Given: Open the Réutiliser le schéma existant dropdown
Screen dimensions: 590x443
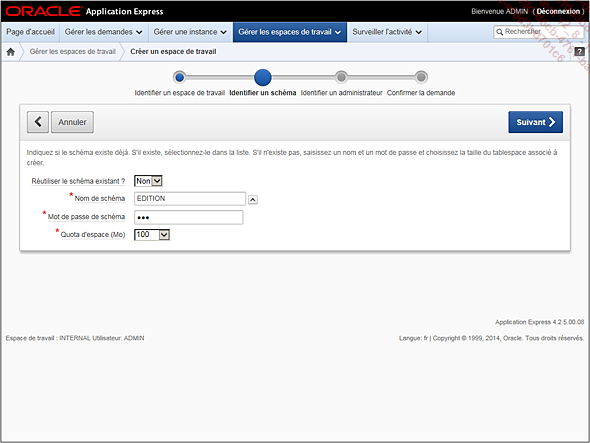Looking at the screenshot, I should tap(148, 181).
